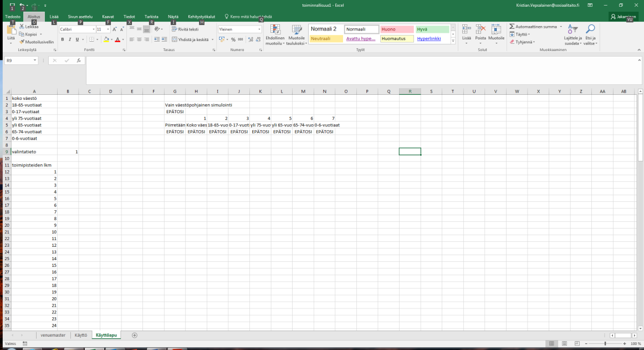Screen dimensions: 644x350
Task: Click the percent style icon
Action: tap(233, 39)
